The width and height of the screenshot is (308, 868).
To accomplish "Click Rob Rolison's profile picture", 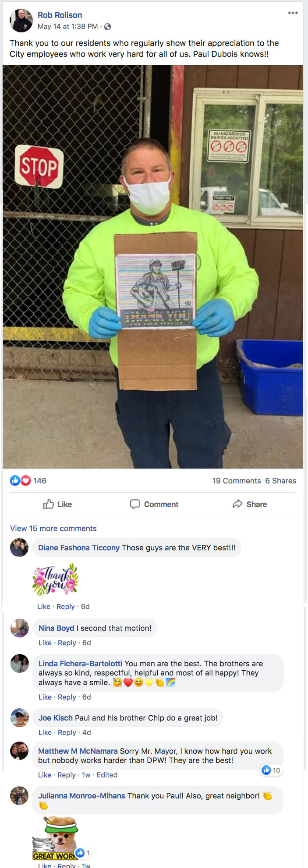I will coord(21,21).
